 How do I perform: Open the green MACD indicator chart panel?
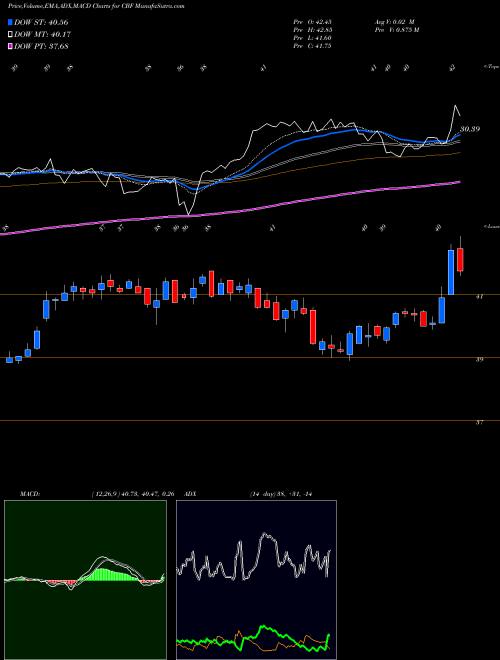click(85, 580)
